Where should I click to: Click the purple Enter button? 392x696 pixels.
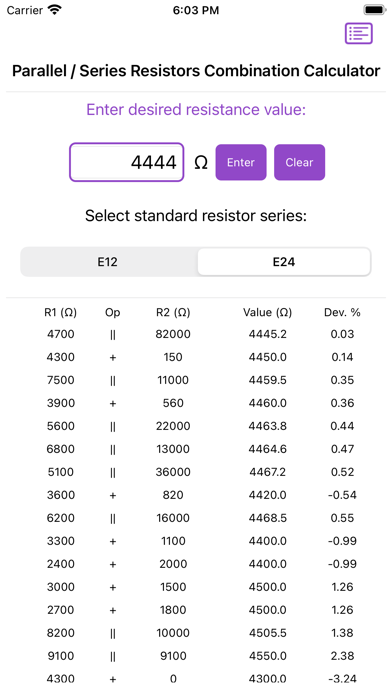tap(241, 162)
